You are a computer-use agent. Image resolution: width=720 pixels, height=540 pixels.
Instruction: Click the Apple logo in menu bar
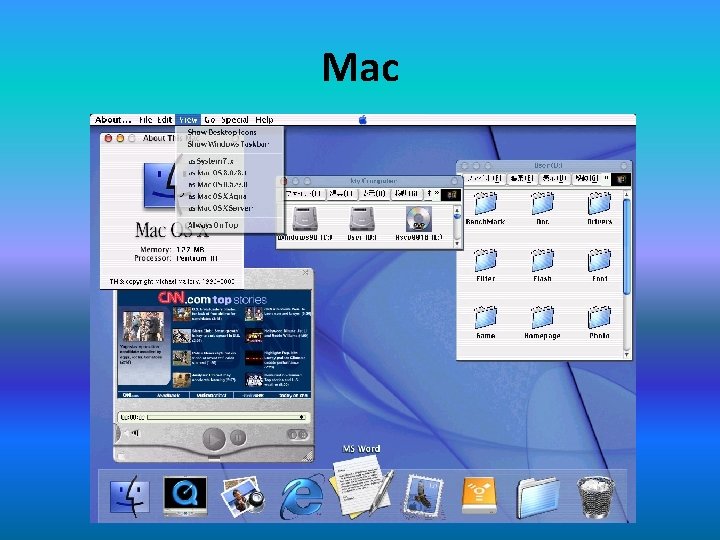[363, 120]
